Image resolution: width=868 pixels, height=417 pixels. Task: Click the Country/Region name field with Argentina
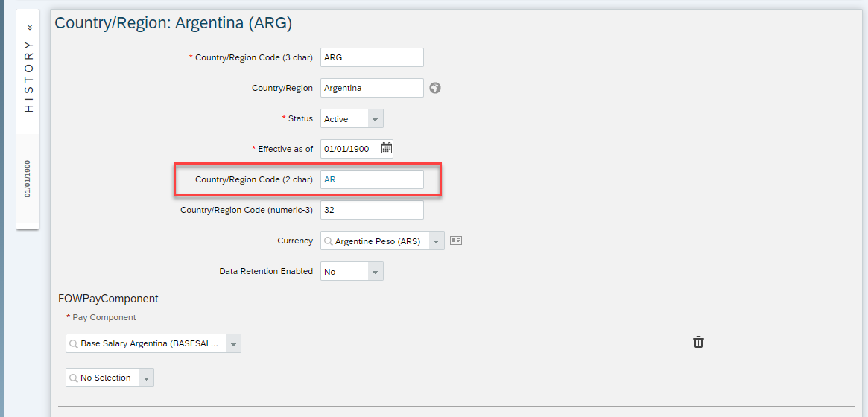pyautogui.click(x=372, y=88)
